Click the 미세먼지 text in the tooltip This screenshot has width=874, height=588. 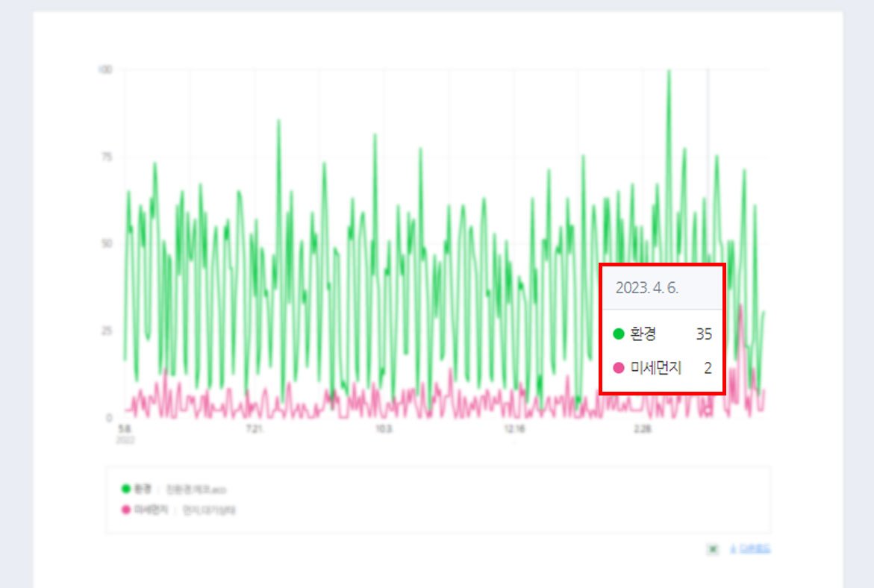[x=656, y=367]
